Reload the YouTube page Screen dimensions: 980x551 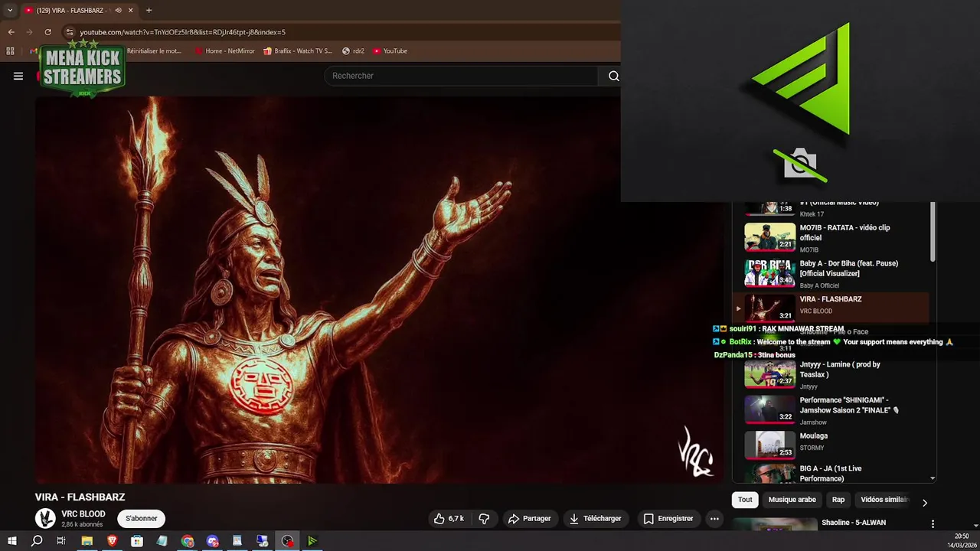(x=47, y=32)
